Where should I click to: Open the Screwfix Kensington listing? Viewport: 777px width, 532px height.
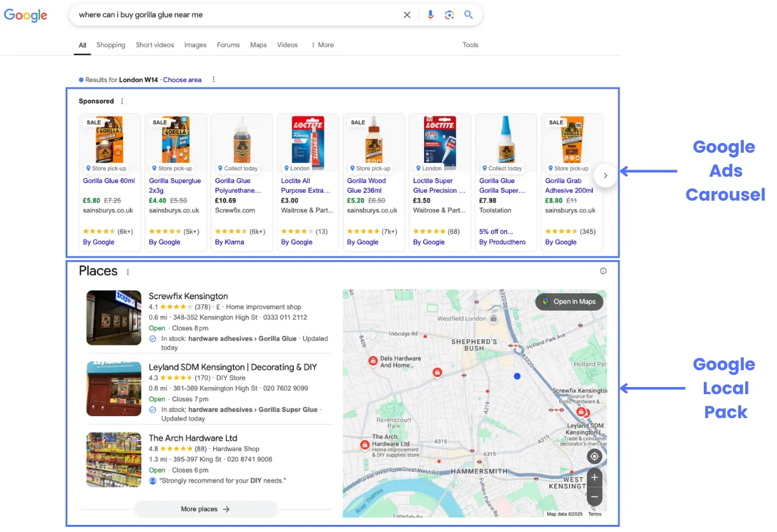[188, 296]
